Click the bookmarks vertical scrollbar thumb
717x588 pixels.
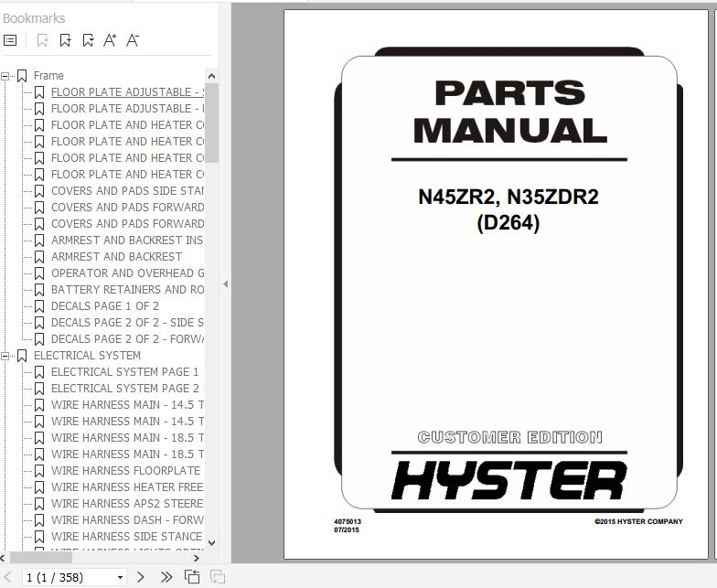coord(212,123)
